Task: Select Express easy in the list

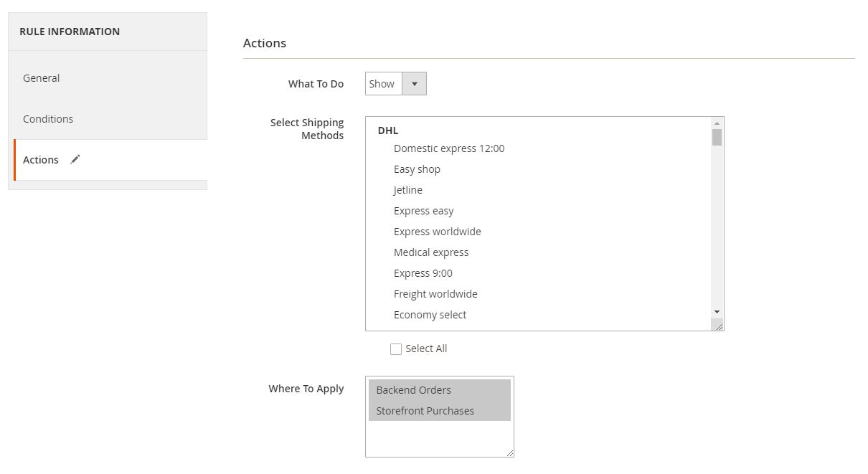Action: point(423,211)
